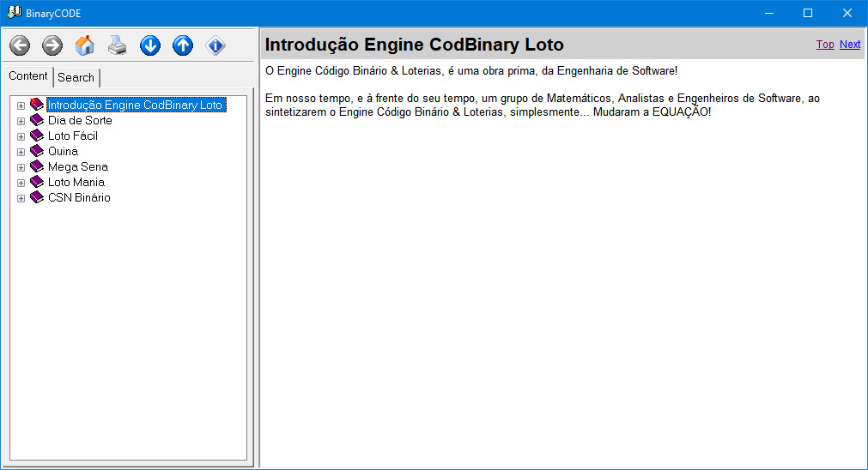This screenshot has height=470, width=868.
Task: Go to the Home page icon
Action: [85, 45]
